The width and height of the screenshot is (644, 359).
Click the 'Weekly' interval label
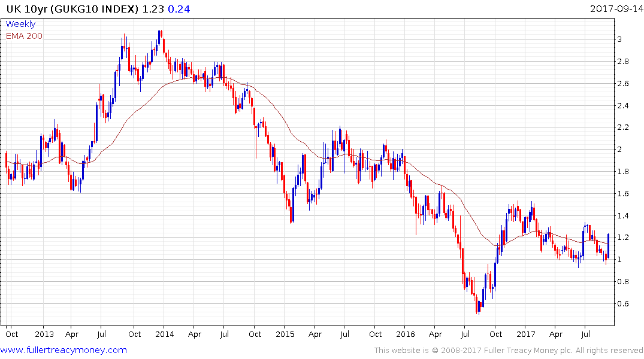click(x=20, y=24)
